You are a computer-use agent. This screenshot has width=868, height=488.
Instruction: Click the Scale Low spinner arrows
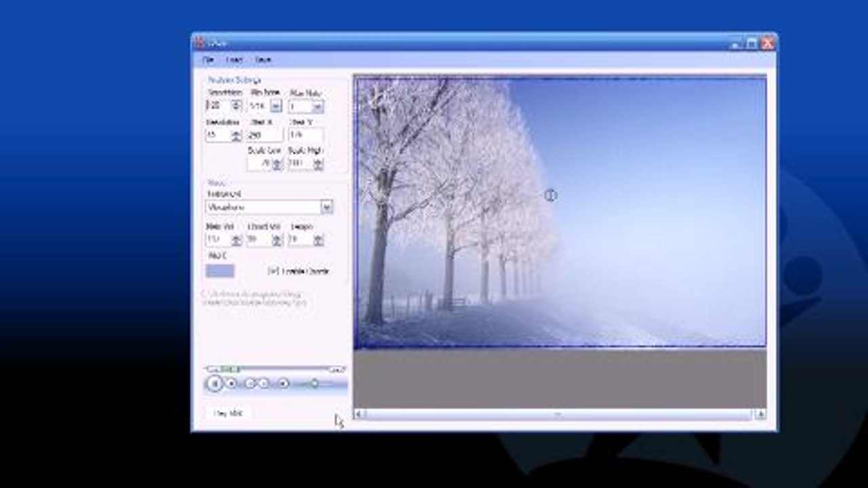pos(277,164)
